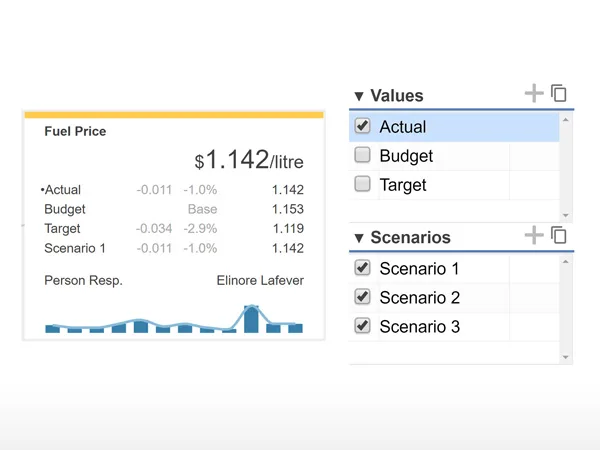
Task: Enable the Budget checkbox
Action: click(362, 155)
